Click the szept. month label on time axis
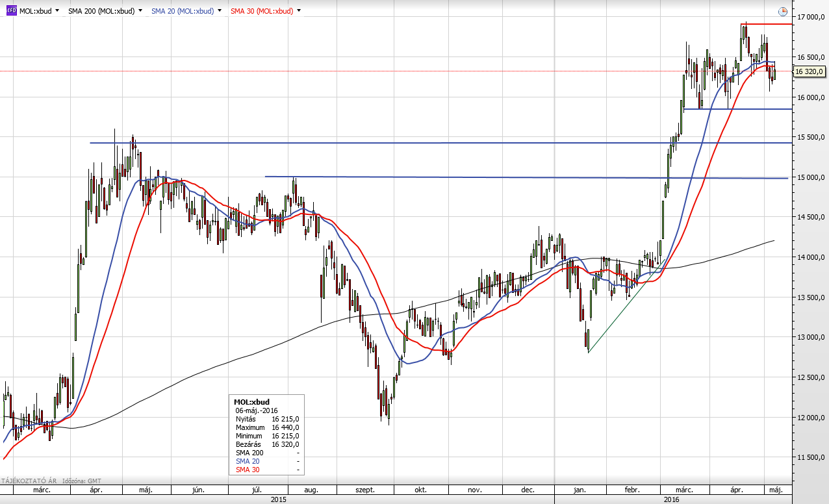 365,490
